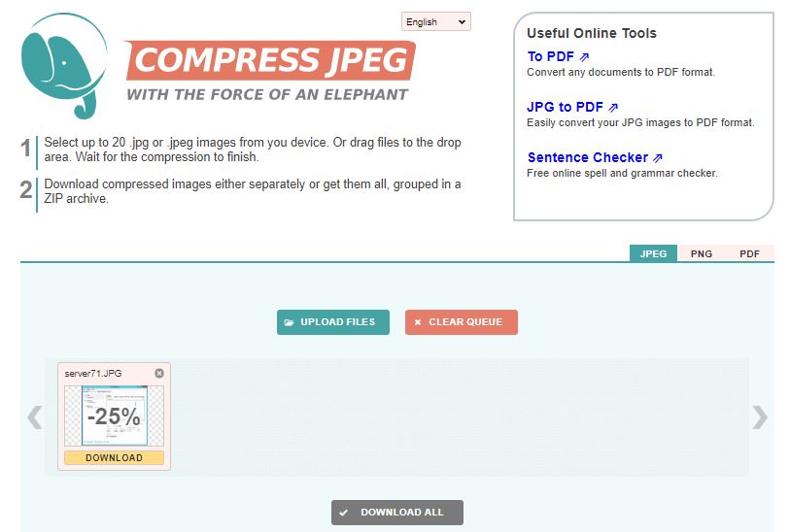Open the English language dropdown
Screen dimensions: 790x532
pyautogui.click(x=435, y=21)
